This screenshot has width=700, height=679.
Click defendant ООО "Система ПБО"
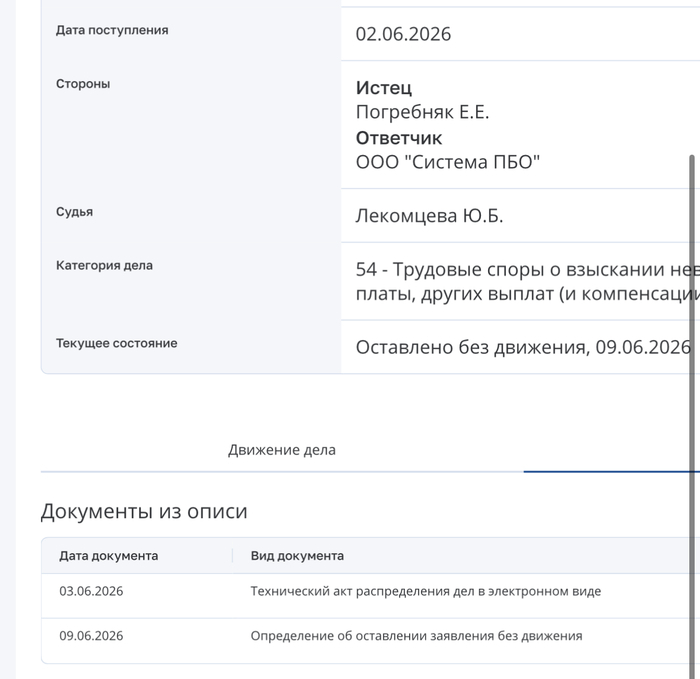point(448,162)
